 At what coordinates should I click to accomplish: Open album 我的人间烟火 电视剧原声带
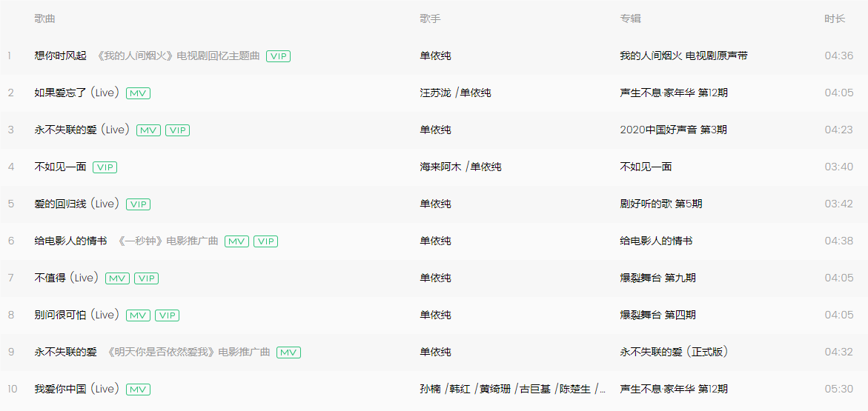tap(683, 56)
